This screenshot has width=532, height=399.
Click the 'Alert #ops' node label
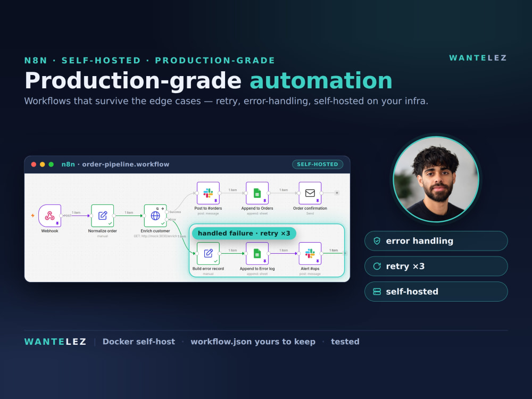coord(310,269)
